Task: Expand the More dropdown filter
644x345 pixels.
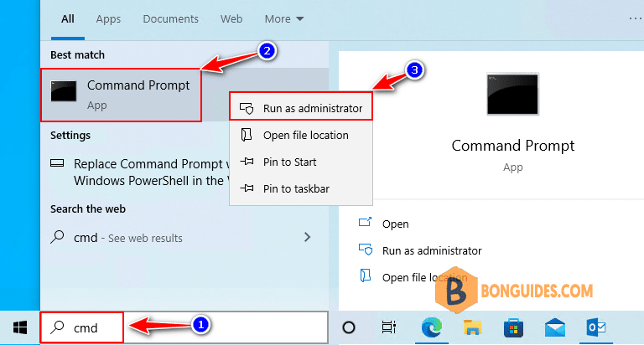Action: pyautogui.click(x=283, y=19)
